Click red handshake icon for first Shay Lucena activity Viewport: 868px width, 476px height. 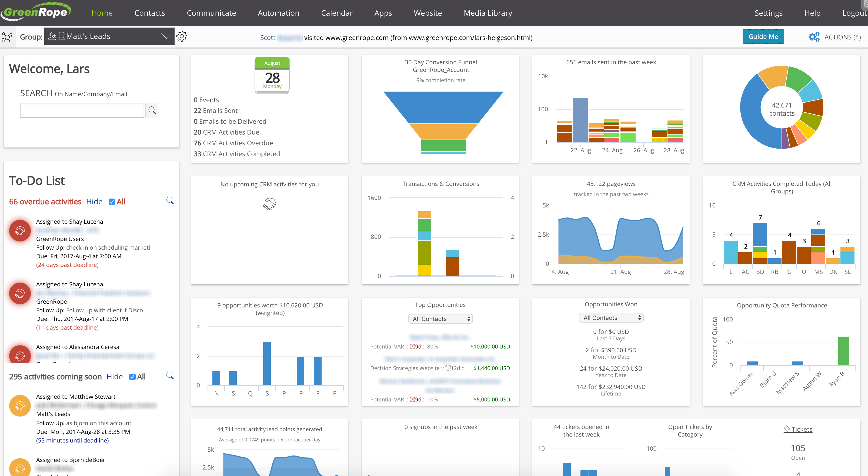pos(20,231)
